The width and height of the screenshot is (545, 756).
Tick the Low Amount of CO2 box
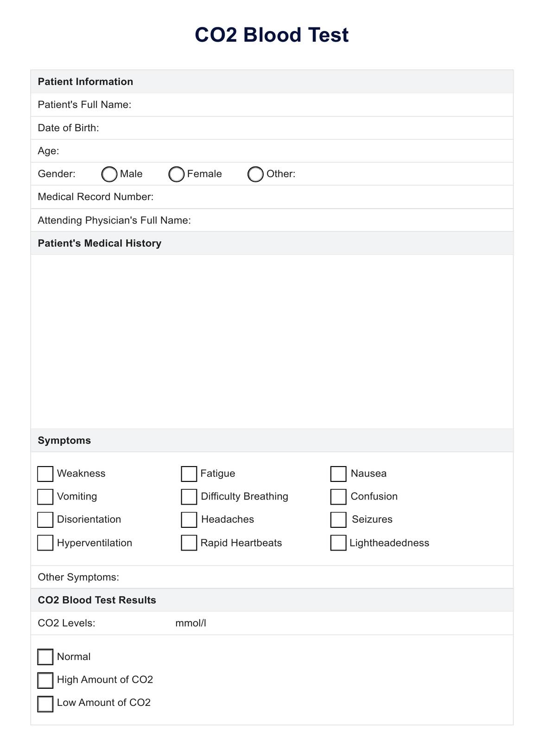45,704
